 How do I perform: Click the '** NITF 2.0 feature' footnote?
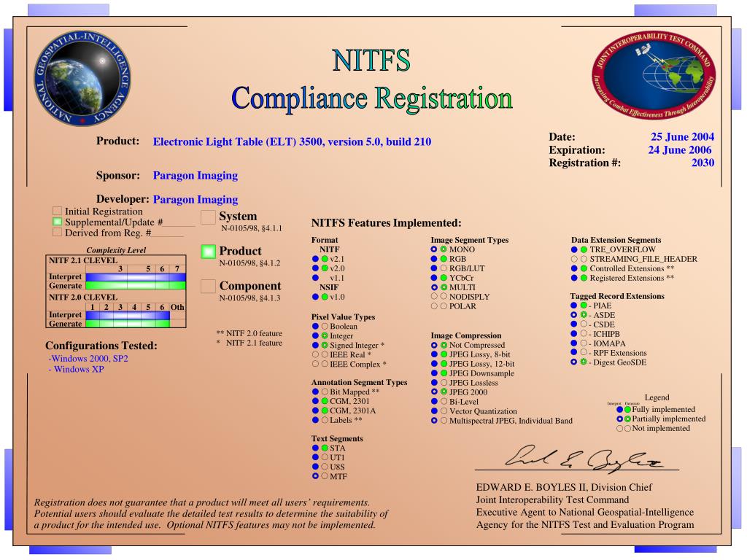coord(249,333)
